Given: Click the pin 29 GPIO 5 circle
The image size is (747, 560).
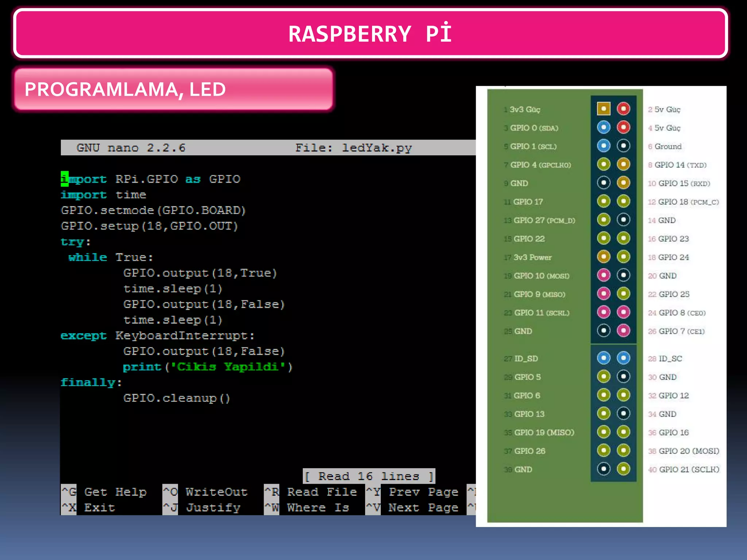Looking at the screenshot, I should pos(604,377).
